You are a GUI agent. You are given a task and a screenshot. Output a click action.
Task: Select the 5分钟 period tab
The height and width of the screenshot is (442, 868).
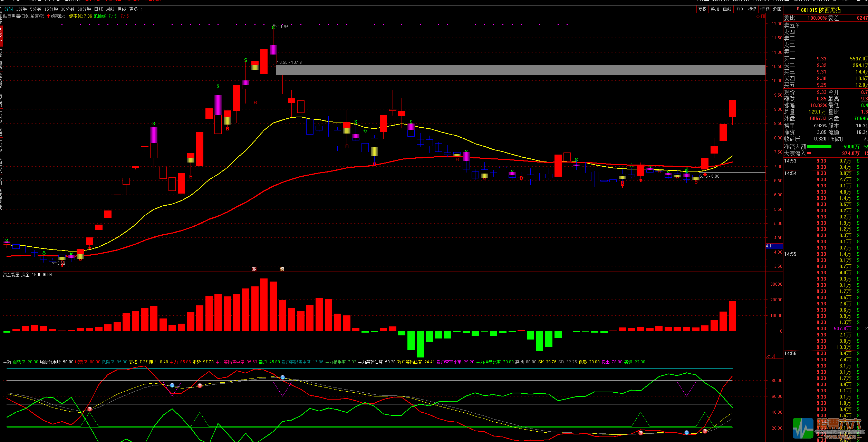[36, 9]
